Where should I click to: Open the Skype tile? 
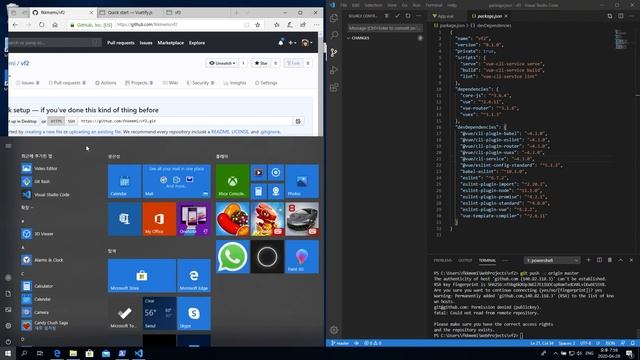[194, 313]
